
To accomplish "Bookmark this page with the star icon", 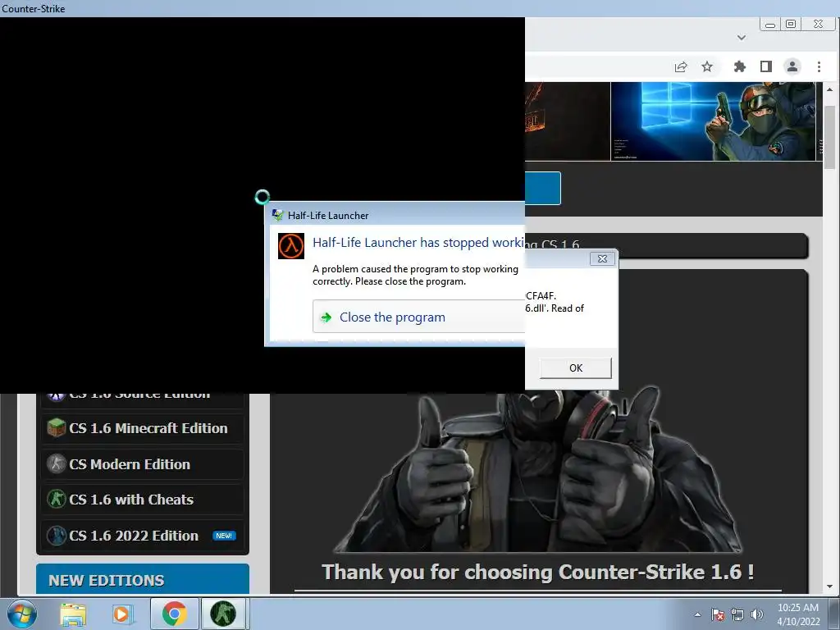I will tap(707, 66).
